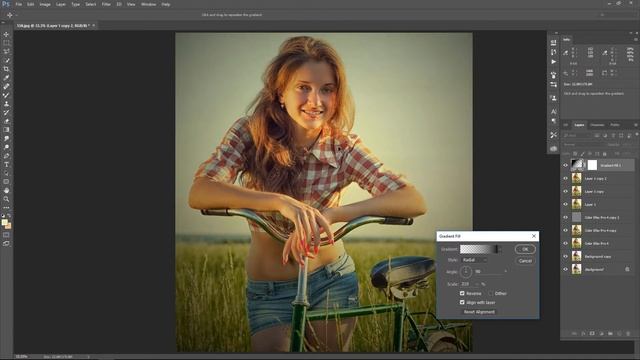Click the foreground color swatch
640x360 pixels.
click(x=4, y=222)
